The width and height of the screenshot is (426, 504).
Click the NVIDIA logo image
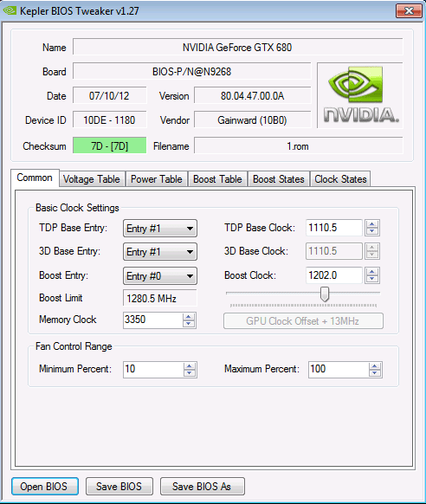tap(360, 95)
